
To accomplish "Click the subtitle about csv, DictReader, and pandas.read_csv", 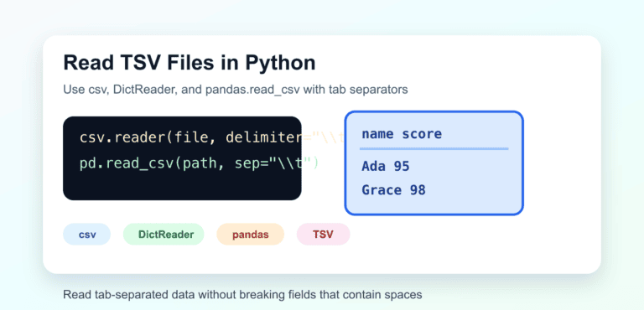I will click(236, 90).
